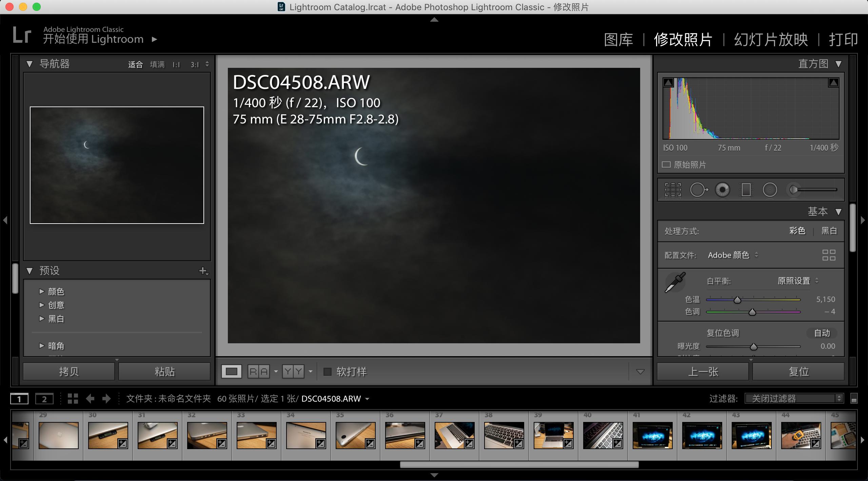Select the Spot Removal tool
The width and height of the screenshot is (868, 481).
click(x=698, y=190)
